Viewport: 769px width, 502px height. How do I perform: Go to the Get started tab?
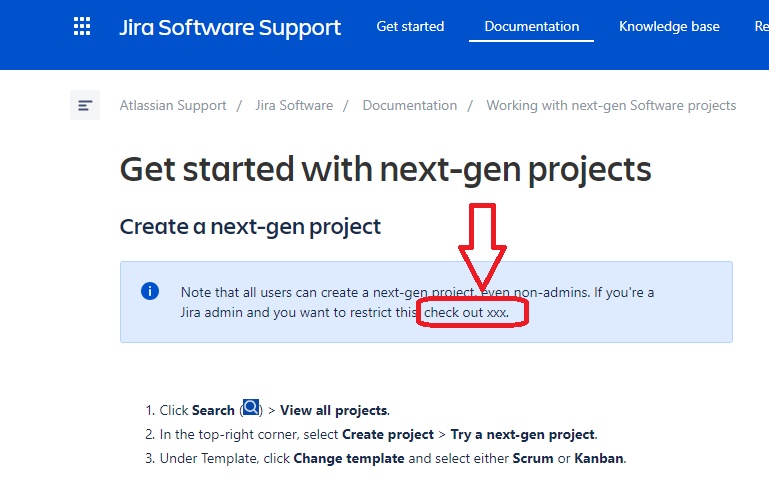point(410,26)
